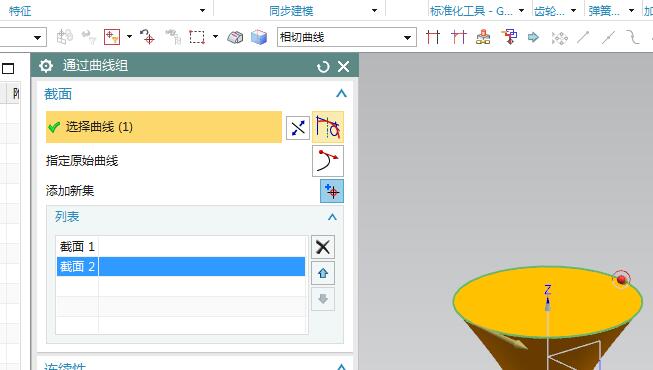Click the grayed-out four-arrow move icon

pos(559,38)
